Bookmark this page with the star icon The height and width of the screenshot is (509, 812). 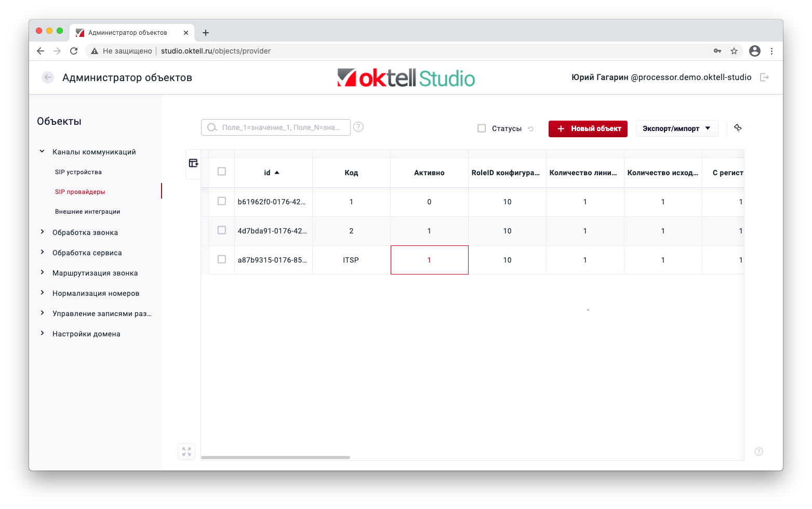tap(734, 51)
